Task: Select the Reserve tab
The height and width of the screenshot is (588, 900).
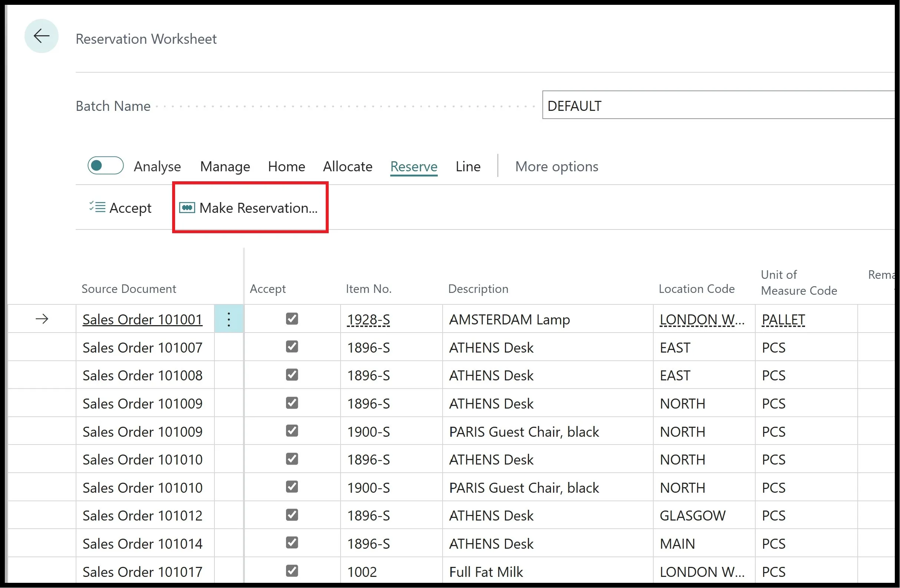Action: pos(414,167)
